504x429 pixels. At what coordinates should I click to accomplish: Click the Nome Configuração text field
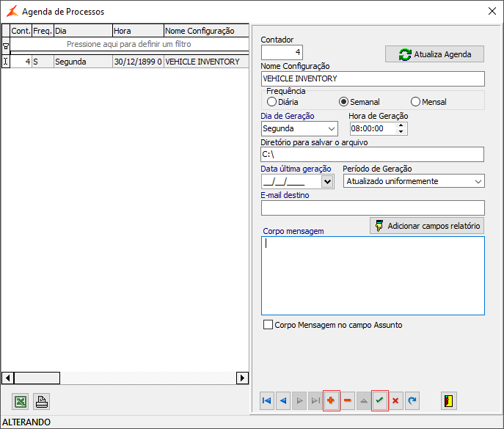(373, 78)
